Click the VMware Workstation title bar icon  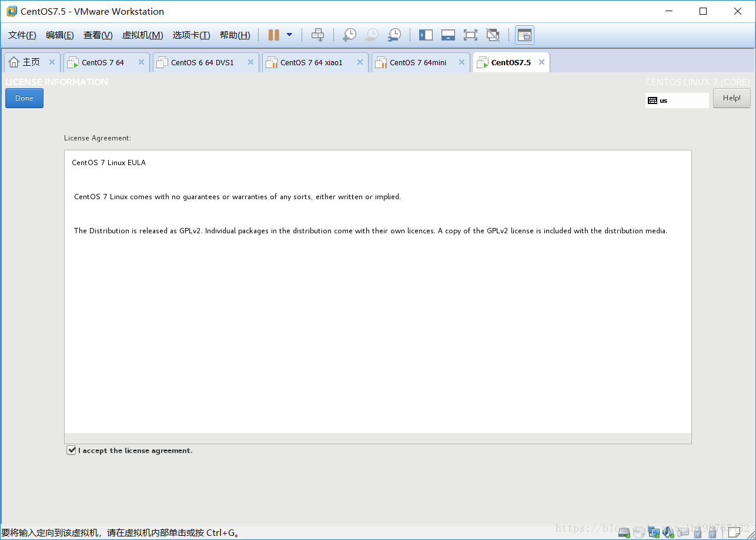point(11,11)
